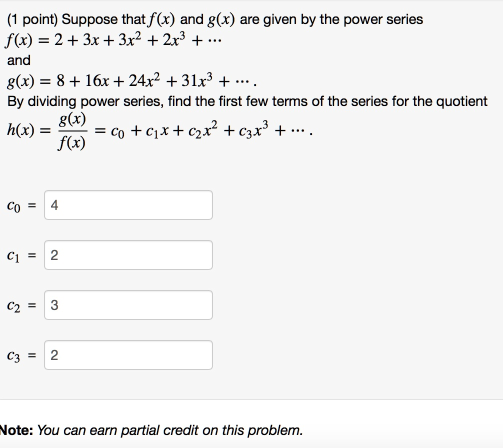Image resolution: width=503 pixels, height=448 pixels.
Task: Focus the c1 answer box
Action: pyautogui.click(x=128, y=255)
